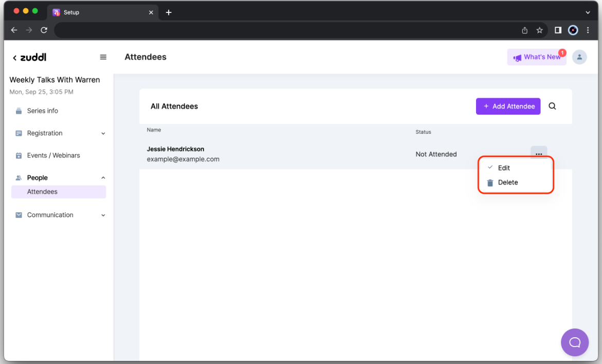Choose Delete from the context menu
This screenshot has height=364, width=602.
point(507,183)
